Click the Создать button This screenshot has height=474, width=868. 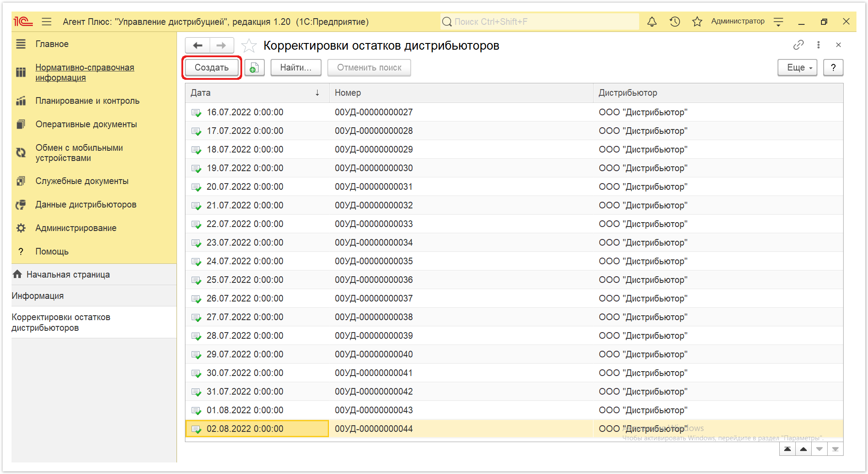[212, 68]
